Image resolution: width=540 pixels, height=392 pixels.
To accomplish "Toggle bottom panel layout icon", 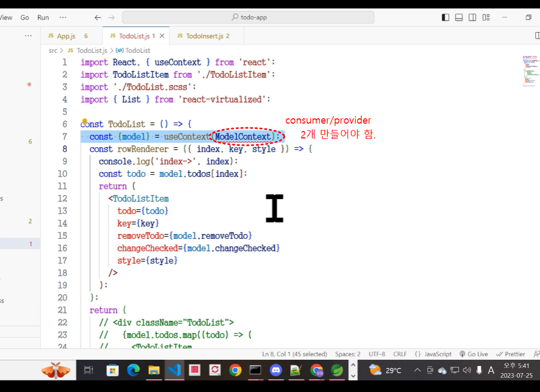I will pyautogui.click(x=459, y=17).
